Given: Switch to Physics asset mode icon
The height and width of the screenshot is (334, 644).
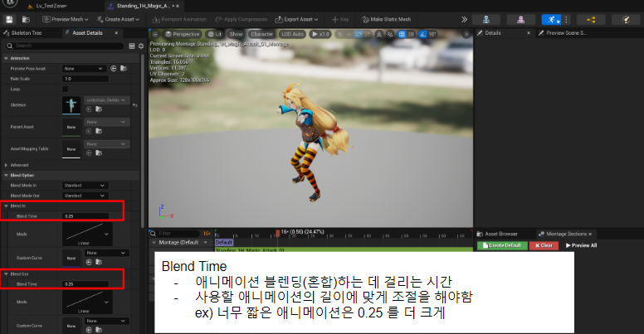Looking at the screenshot, I should pos(626,19).
